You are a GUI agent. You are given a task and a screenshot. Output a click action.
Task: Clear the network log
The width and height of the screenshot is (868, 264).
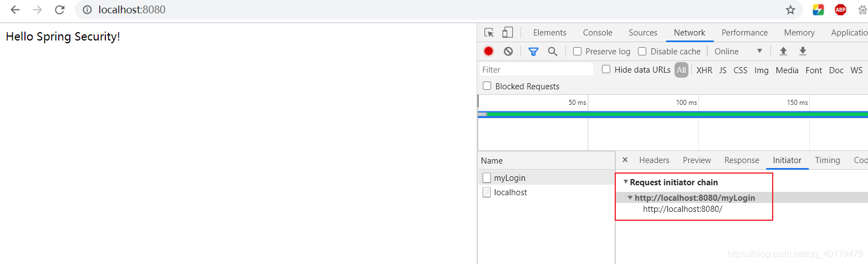click(x=508, y=52)
